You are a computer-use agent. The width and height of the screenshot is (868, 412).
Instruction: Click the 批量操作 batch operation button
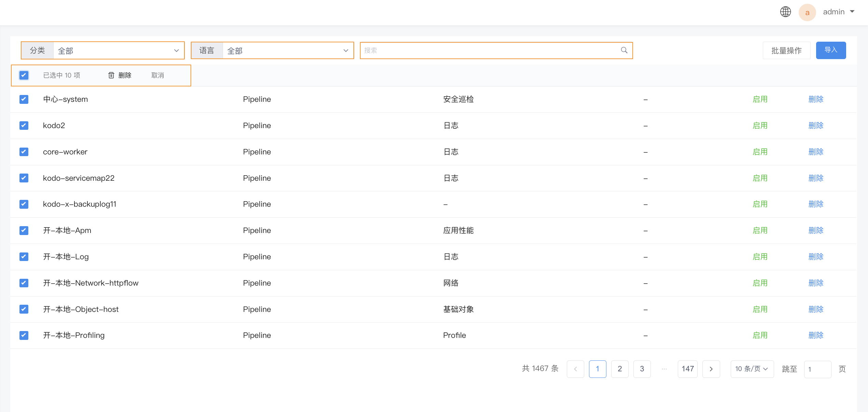point(786,51)
